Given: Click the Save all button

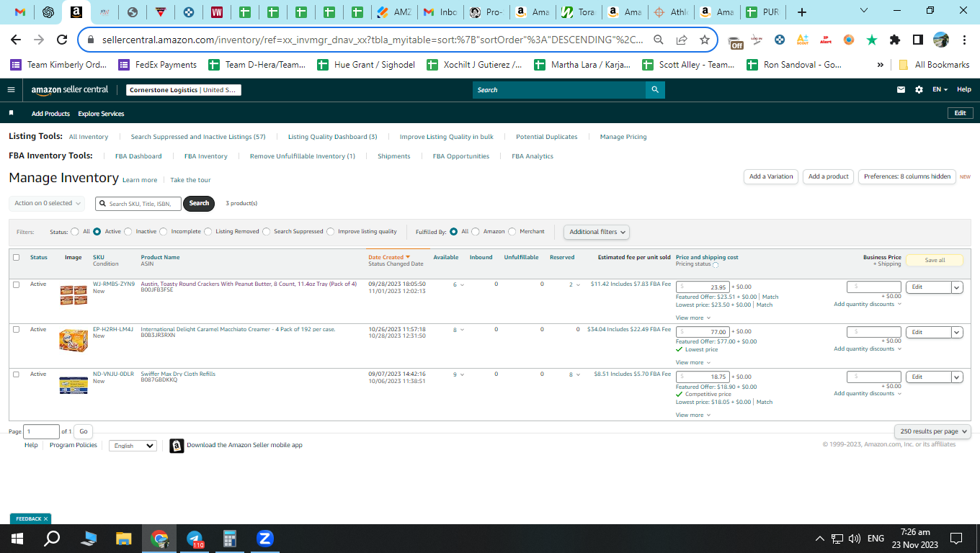Looking at the screenshot, I should coord(935,260).
